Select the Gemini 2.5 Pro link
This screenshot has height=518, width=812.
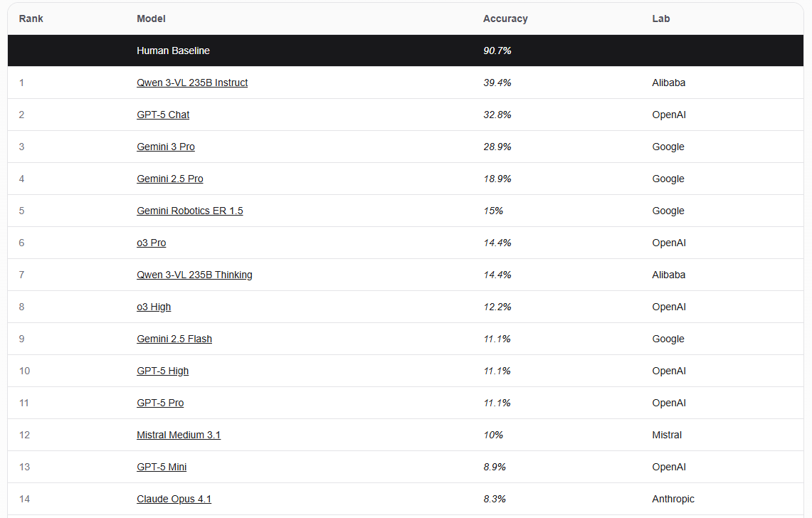pyautogui.click(x=170, y=179)
